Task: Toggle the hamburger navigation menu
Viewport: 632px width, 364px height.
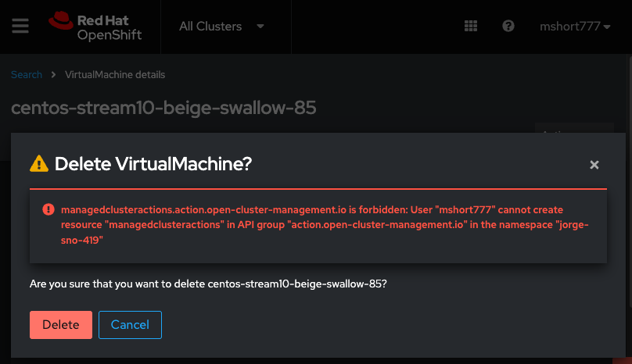Action: point(20,26)
